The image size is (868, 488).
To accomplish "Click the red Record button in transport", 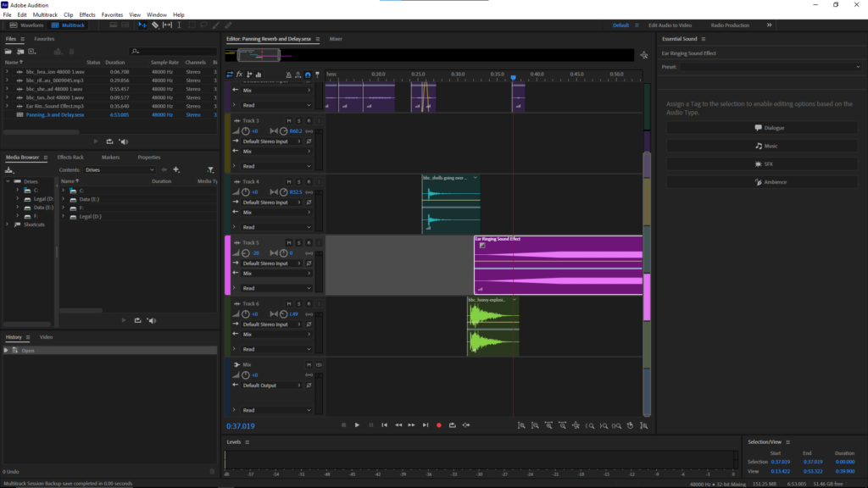I will [x=439, y=424].
